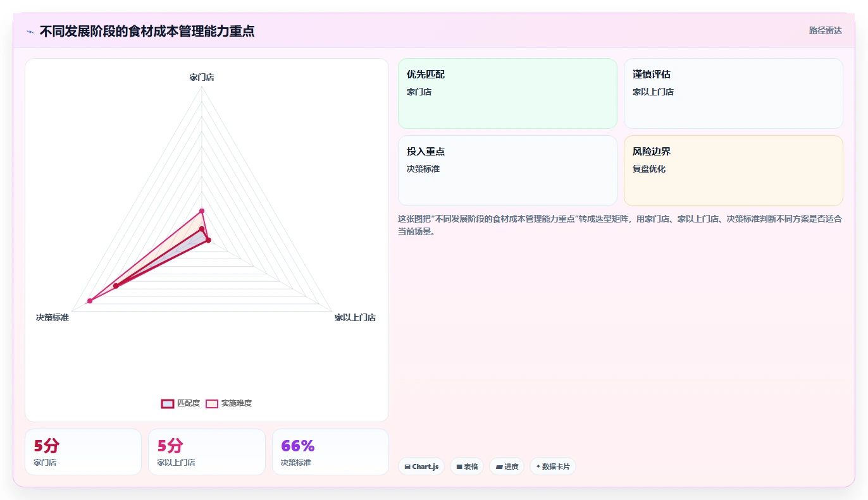The height and width of the screenshot is (500, 868).
Task: Click the 决策标准 radar axis label
Action: tap(53, 317)
